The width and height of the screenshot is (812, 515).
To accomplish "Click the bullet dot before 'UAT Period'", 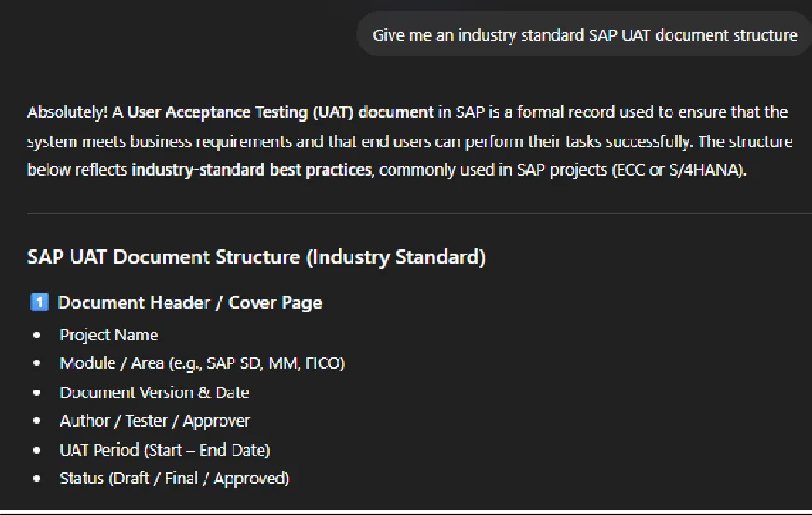I will coord(37,450).
